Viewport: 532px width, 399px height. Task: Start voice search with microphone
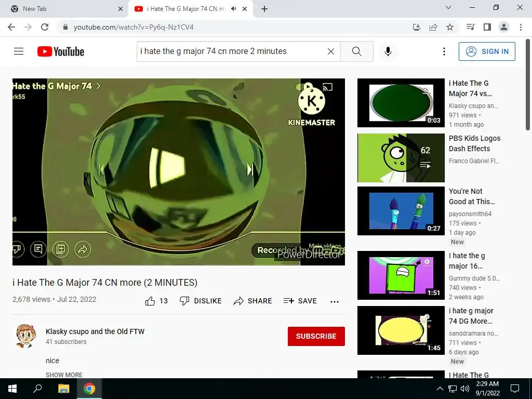[x=388, y=51]
